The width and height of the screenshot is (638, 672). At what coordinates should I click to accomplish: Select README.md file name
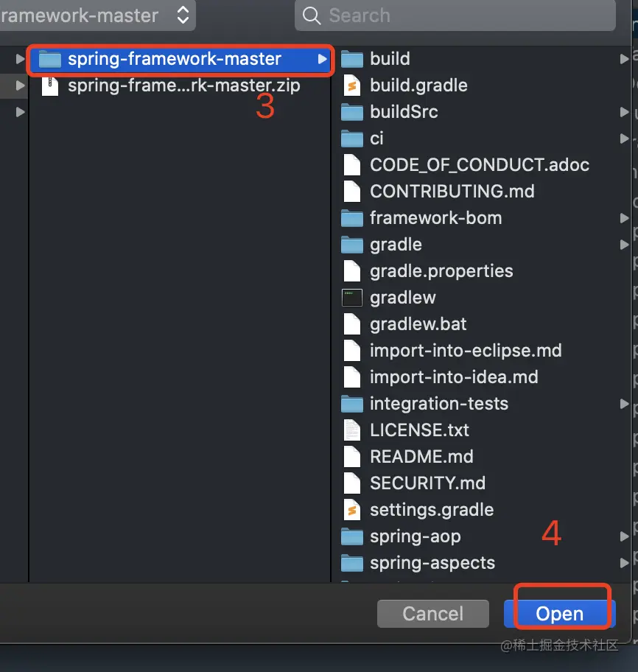click(421, 457)
